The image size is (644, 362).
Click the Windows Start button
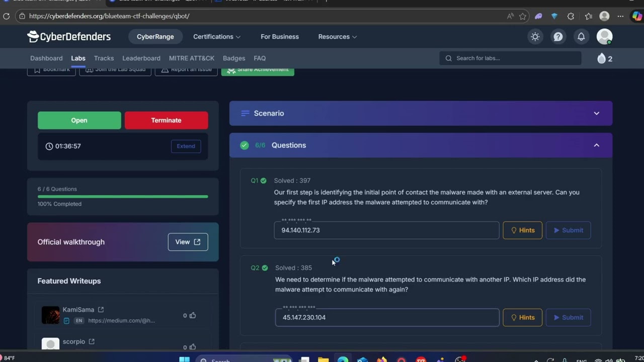click(x=184, y=359)
